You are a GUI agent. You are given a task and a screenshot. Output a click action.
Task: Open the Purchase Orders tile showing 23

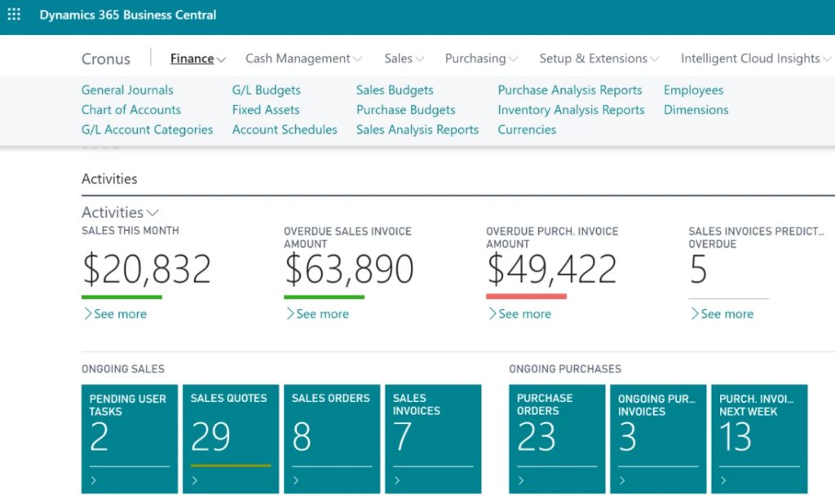click(x=557, y=439)
